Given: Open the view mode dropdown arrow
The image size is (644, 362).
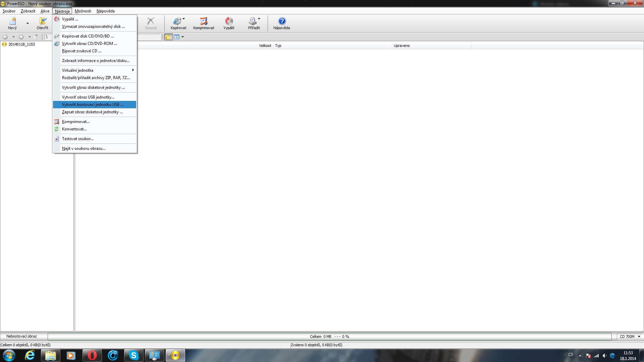Looking at the screenshot, I should tap(183, 37).
